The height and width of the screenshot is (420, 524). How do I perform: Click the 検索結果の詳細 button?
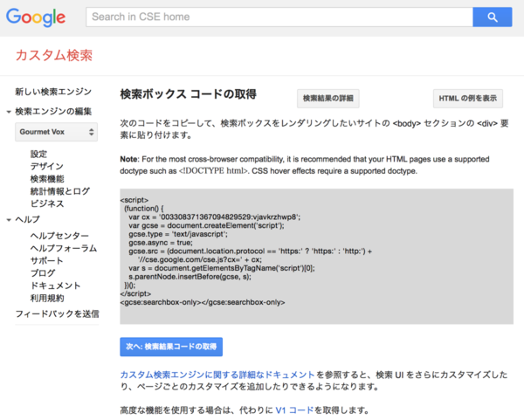(x=328, y=99)
